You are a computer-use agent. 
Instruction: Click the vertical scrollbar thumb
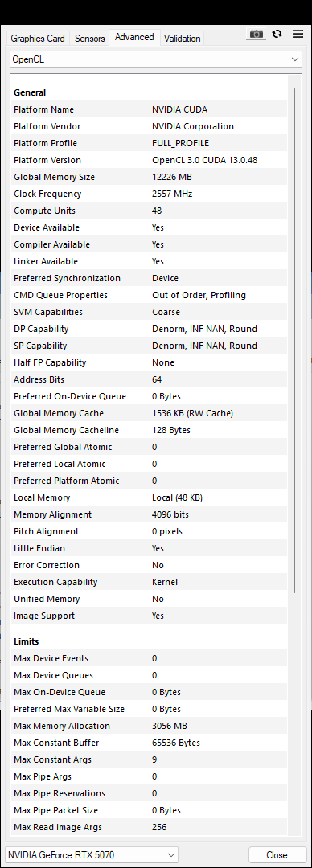[x=294, y=340]
